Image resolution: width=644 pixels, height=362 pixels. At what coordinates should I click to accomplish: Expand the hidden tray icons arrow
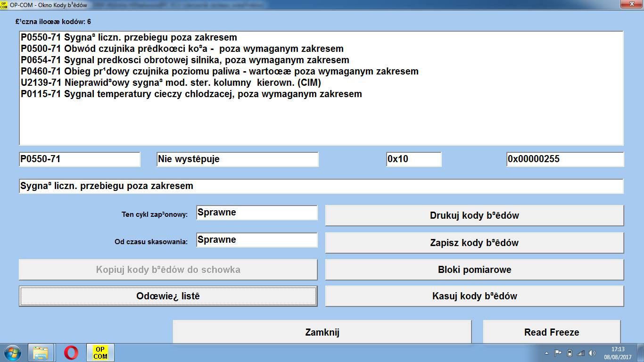click(547, 353)
